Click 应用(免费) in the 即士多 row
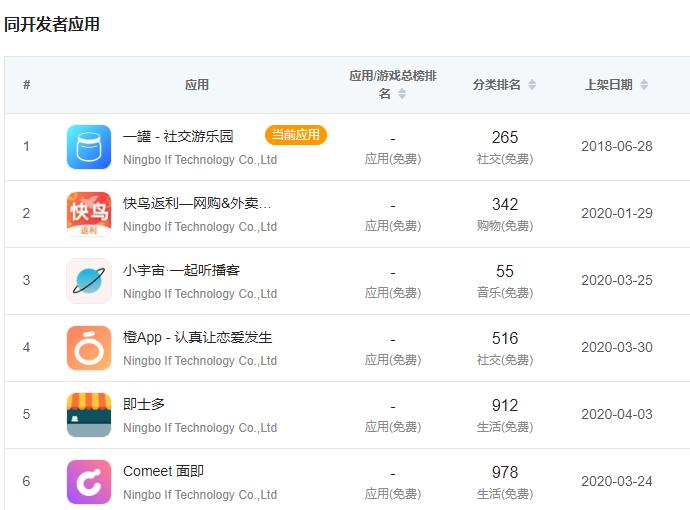This screenshot has width=690, height=510. pyautogui.click(x=393, y=427)
